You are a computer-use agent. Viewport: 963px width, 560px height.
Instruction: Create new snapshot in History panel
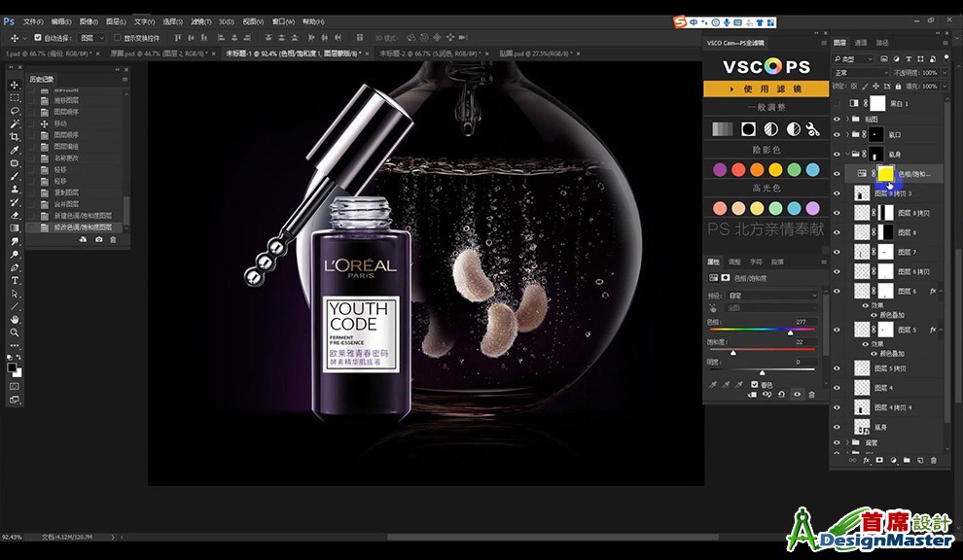(x=99, y=239)
